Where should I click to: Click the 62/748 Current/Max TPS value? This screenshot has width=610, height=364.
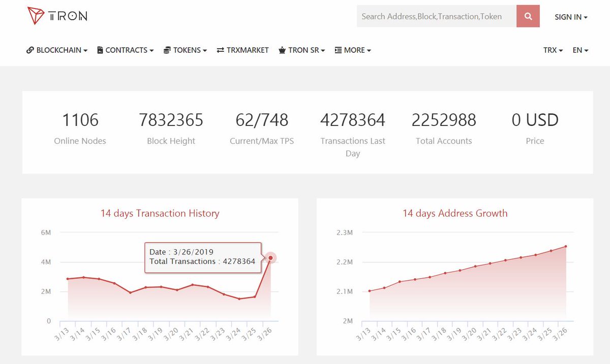[x=262, y=120]
